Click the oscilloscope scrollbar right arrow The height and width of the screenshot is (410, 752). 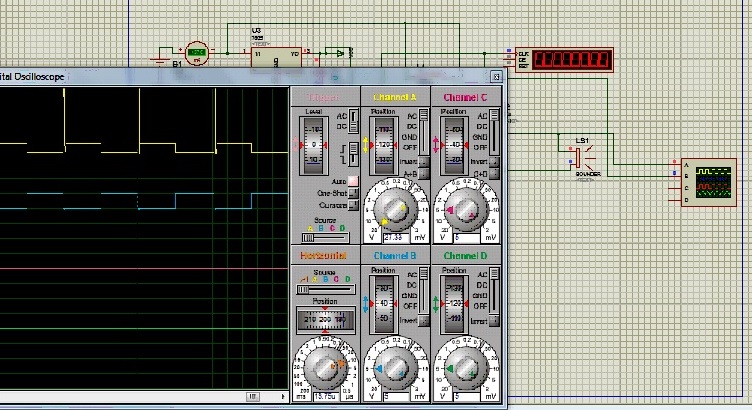(283, 397)
